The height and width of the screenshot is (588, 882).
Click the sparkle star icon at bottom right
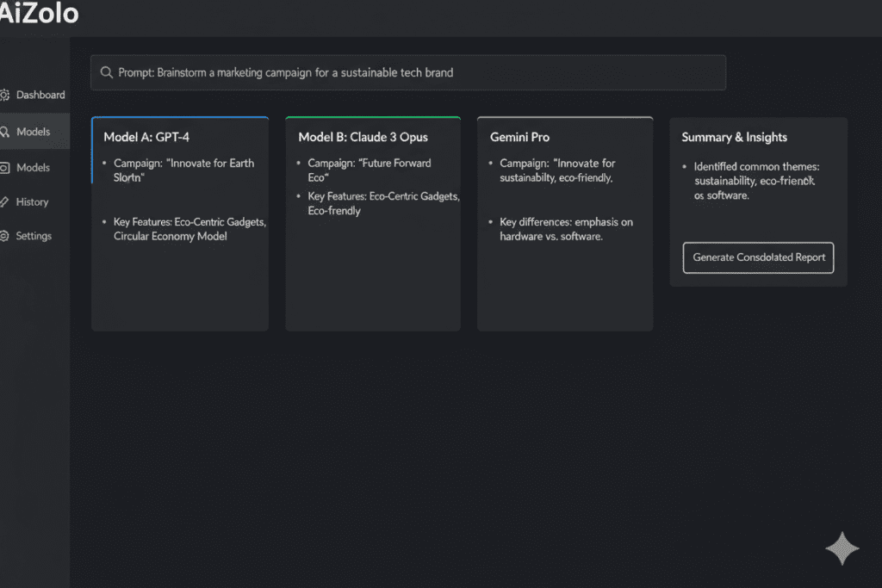pyautogui.click(x=842, y=548)
